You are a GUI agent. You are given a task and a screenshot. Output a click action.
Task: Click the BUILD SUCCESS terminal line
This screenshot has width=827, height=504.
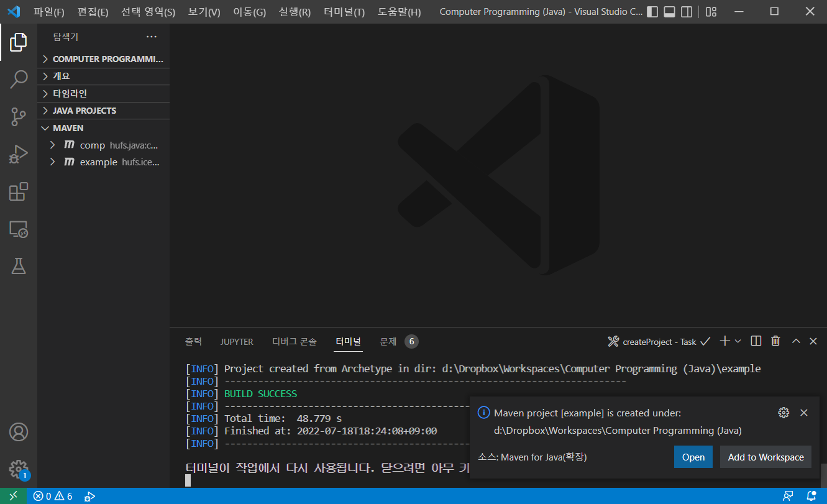(260, 393)
